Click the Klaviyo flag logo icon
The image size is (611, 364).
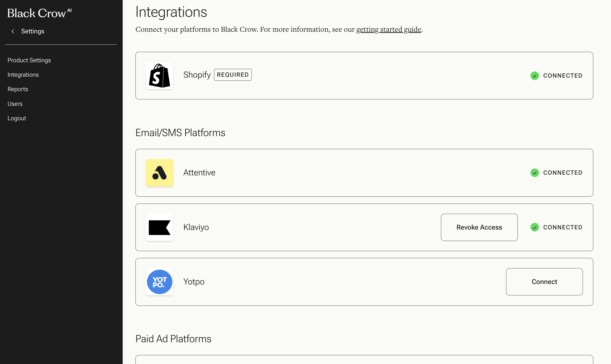point(159,227)
